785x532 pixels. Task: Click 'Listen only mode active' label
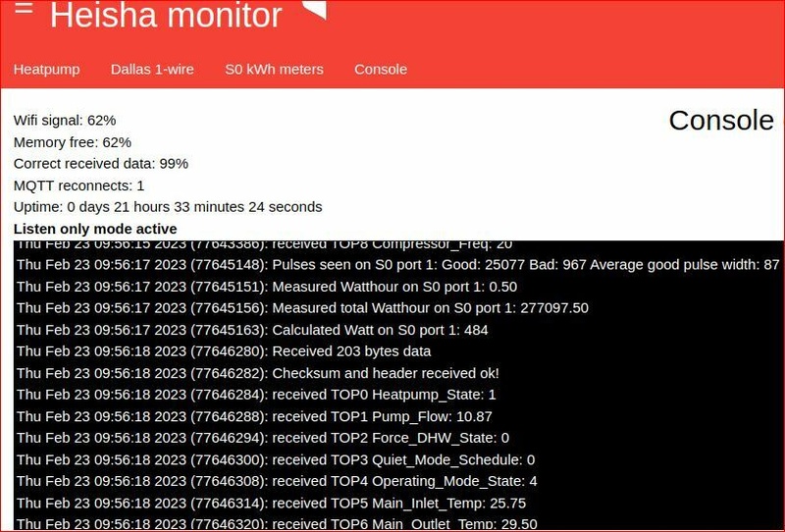[x=95, y=229]
